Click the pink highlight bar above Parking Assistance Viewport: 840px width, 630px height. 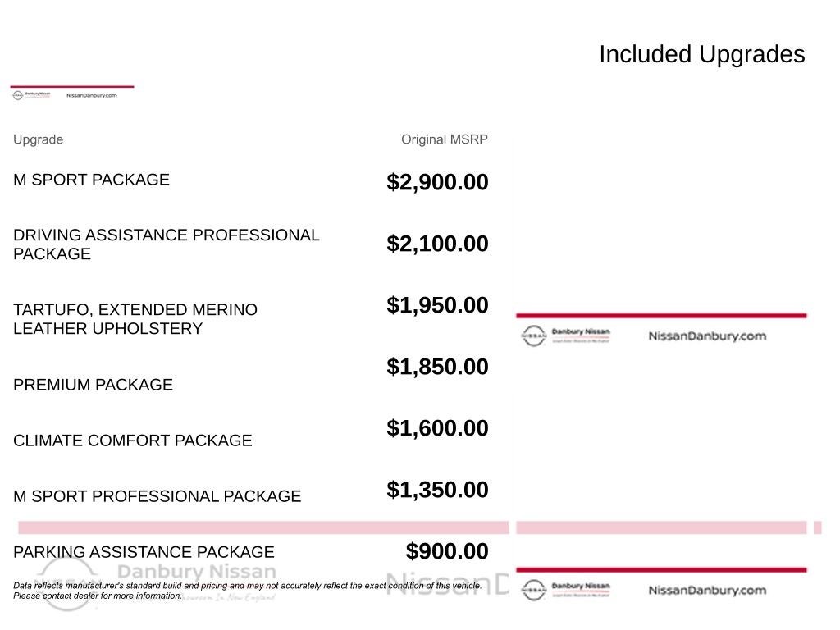click(x=263, y=527)
